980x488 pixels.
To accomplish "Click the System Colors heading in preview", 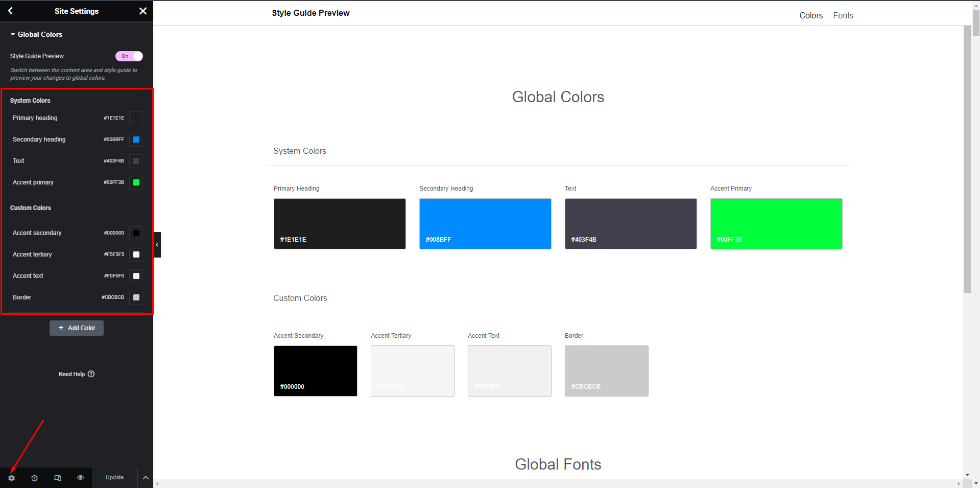I will point(300,151).
